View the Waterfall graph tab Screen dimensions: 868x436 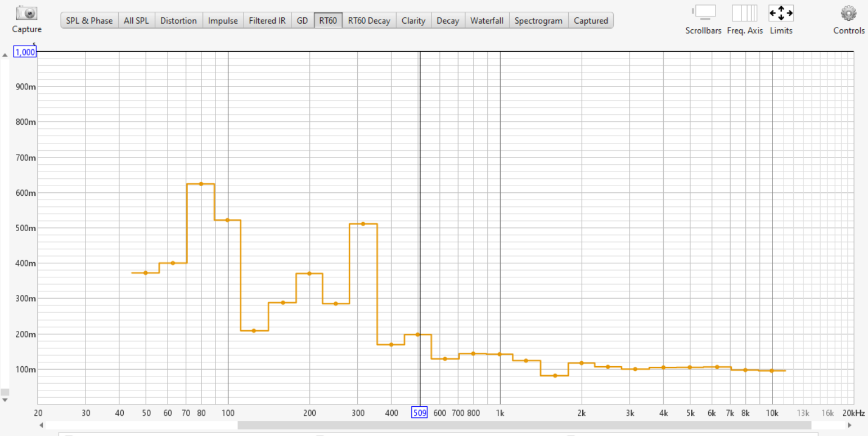click(x=487, y=21)
